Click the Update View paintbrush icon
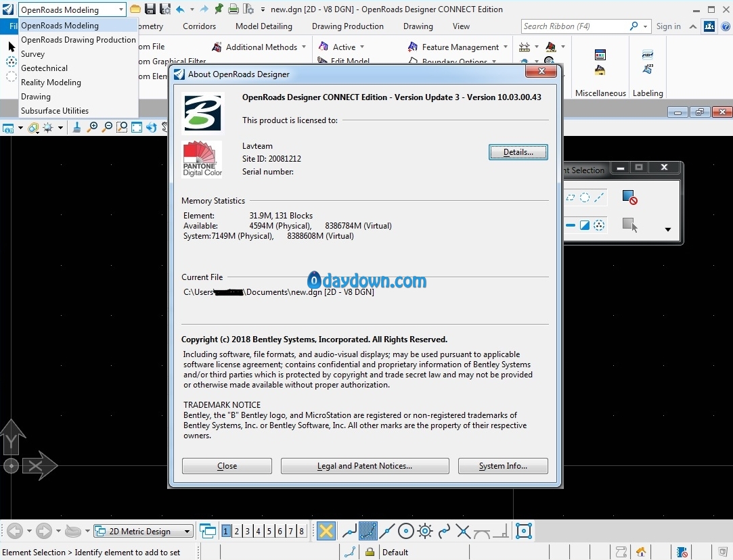The width and height of the screenshot is (733, 560). [x=76, y=127]
